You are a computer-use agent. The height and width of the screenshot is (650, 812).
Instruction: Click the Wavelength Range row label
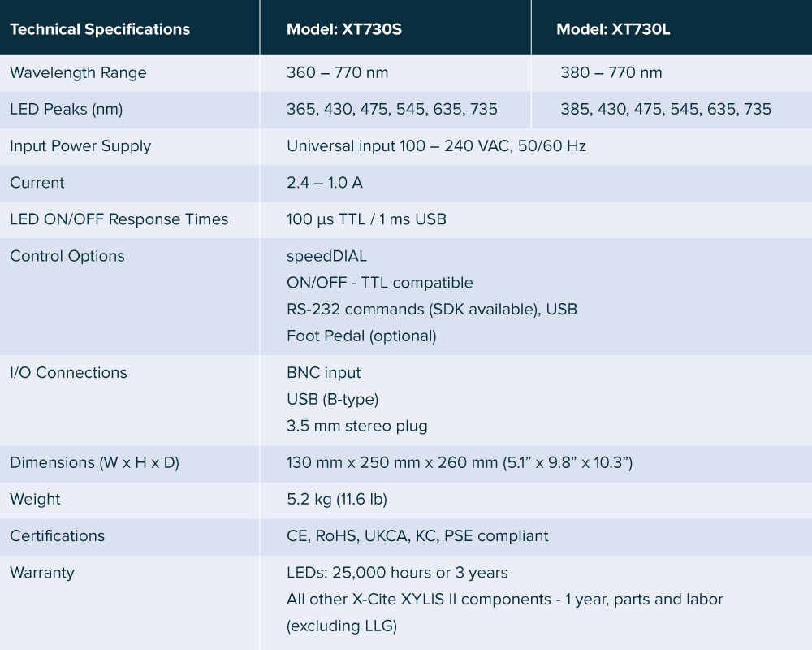coord(78,73)
